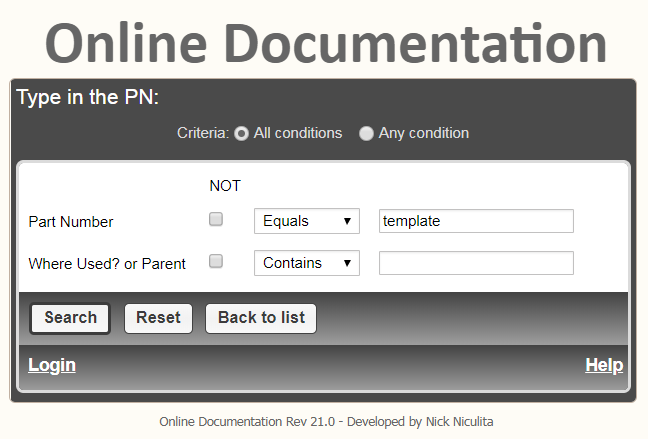The image size is (648, 439).
Task: Click the empty Where Used text field
Action: click(476, 263)
